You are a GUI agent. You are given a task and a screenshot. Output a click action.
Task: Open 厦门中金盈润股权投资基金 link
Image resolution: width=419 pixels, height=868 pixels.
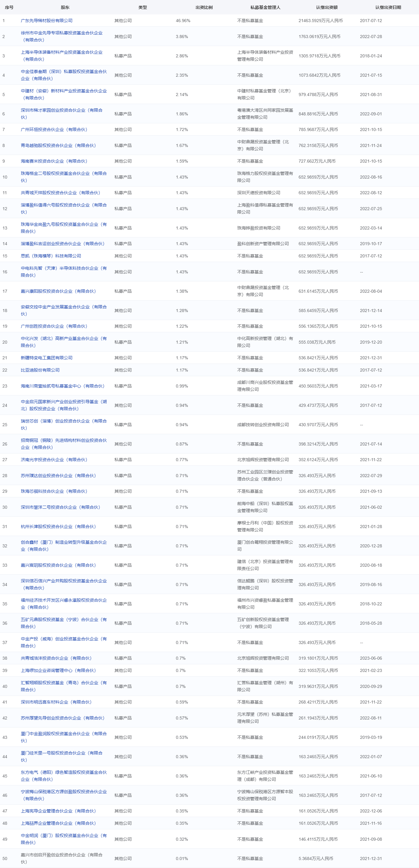click(x=64, y=737)
